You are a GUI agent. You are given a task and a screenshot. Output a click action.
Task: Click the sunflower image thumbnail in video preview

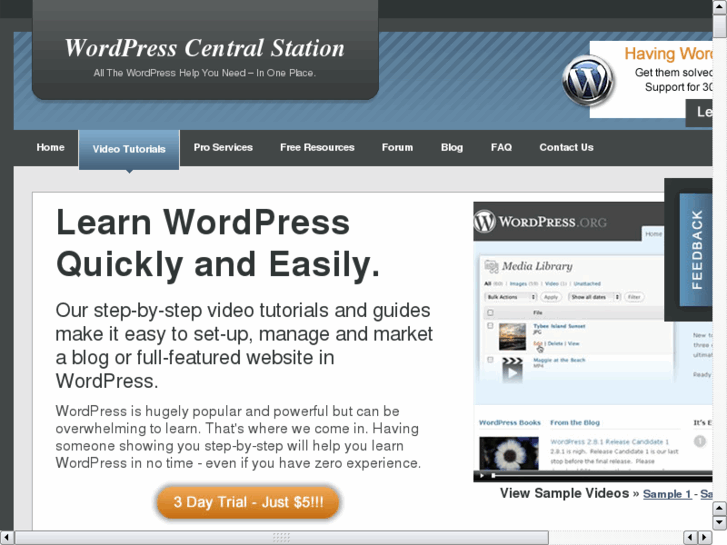pyautogui.click(x=509, y=453)
